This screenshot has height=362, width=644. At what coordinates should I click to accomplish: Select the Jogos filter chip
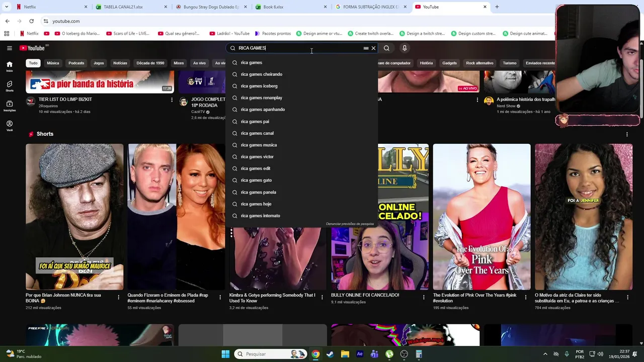coord(99,63)
